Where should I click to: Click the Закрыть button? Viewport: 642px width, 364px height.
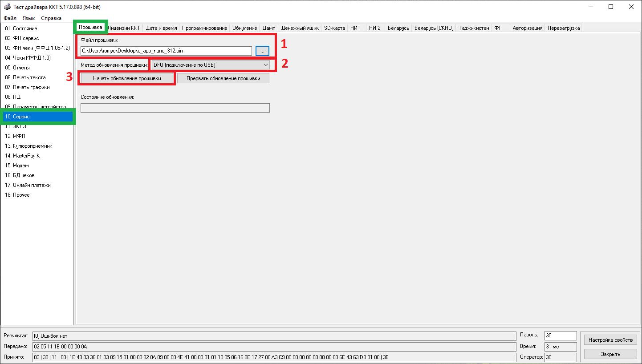pyautogui.click(x=610, y=354)
